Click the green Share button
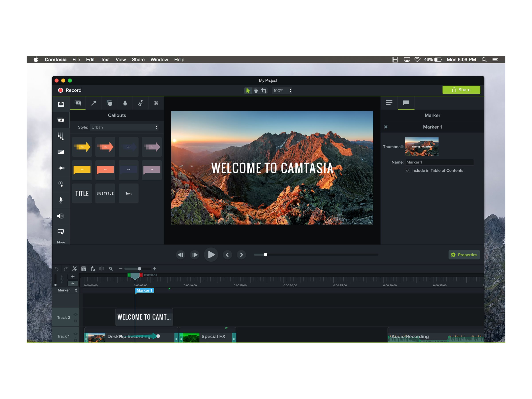The height and width of the screenshot is (399, 532). tap(461, 90)
